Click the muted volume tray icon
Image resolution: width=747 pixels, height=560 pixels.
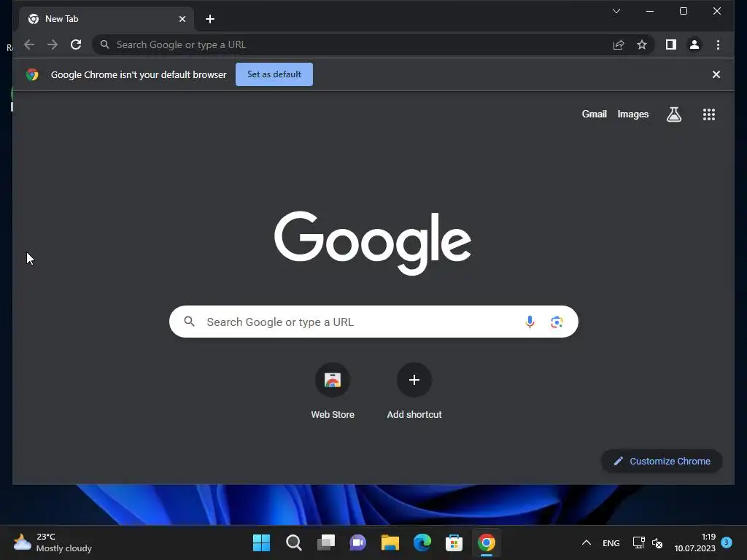[657, 542]
